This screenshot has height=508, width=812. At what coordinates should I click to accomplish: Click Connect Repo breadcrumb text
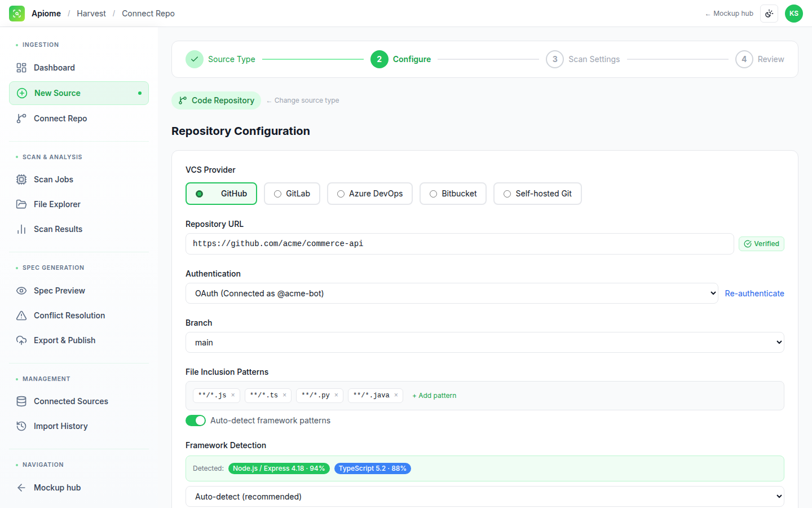point(148,14)
